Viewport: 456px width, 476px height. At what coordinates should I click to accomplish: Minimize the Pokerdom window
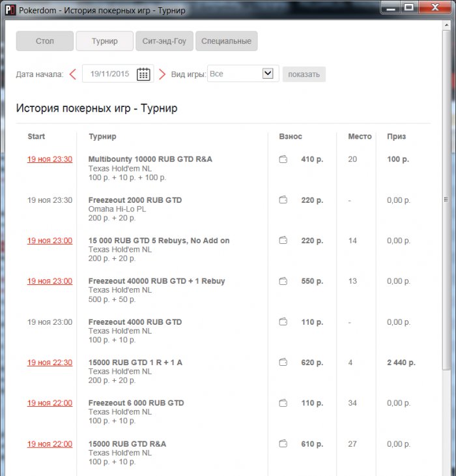[x=391, y=7]
